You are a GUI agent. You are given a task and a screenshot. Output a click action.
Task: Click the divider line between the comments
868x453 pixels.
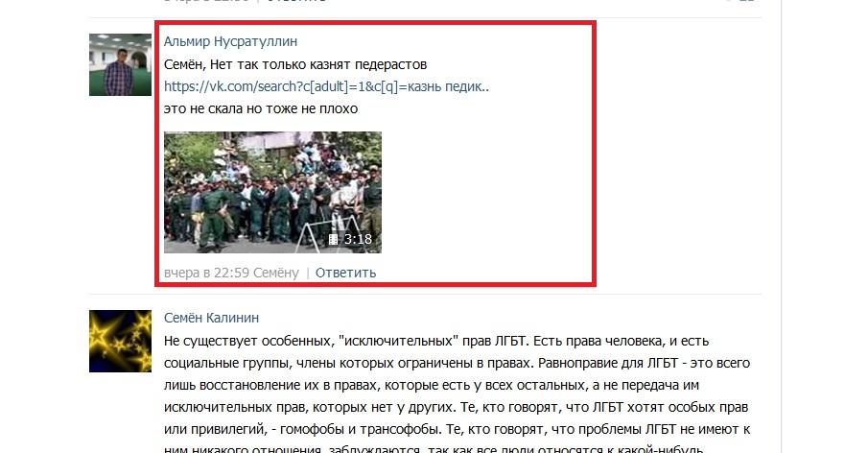pyautogui.click(x=425, y=294)
